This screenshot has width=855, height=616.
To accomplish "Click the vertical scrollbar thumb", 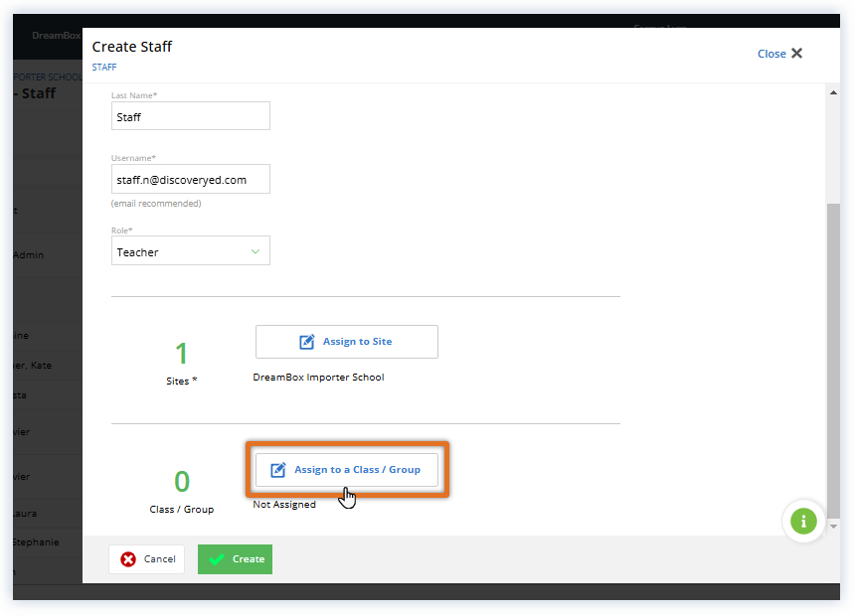I will tap(833, 361).
